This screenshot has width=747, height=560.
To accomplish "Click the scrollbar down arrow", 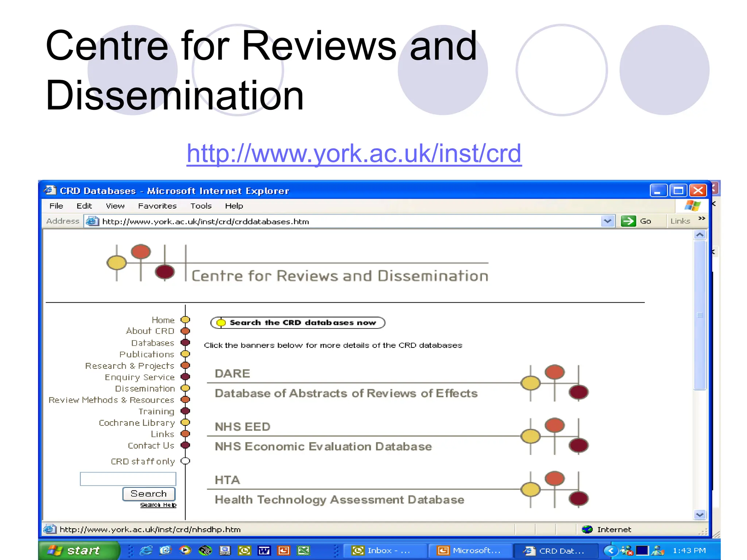I will click(x=700, y=514).
